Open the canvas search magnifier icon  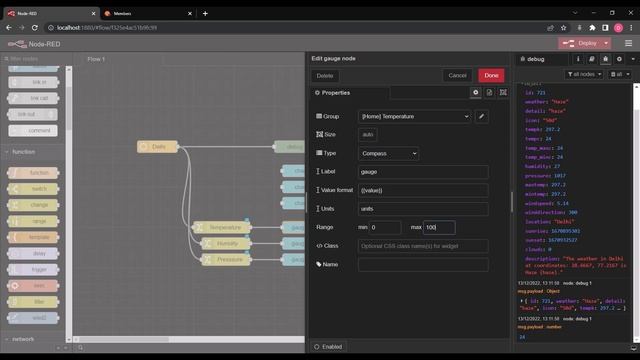tap(80, 348)
